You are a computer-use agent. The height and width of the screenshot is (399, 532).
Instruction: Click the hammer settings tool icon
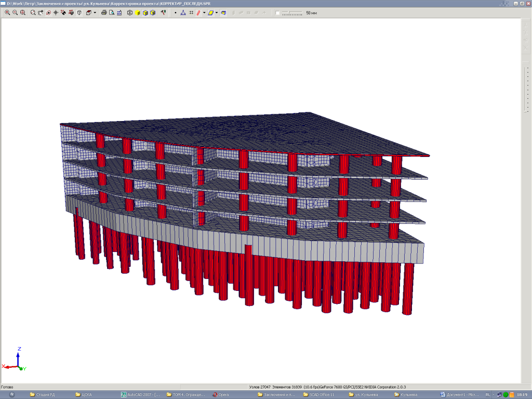[163, 12]
